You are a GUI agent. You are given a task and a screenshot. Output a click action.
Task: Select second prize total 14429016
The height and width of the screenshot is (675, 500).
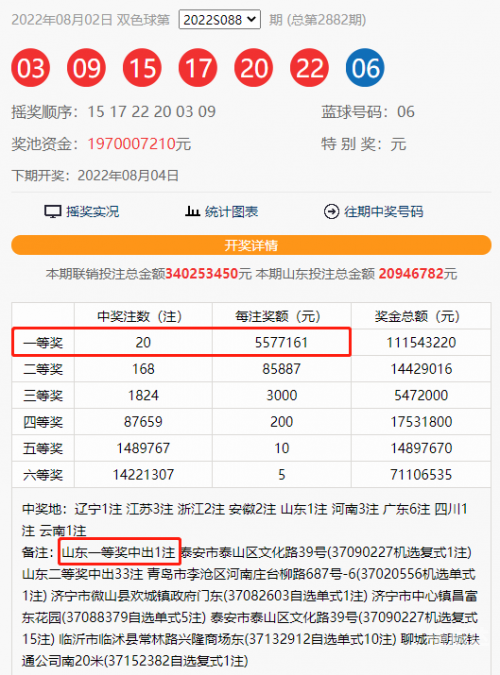[x=421, y=369]
